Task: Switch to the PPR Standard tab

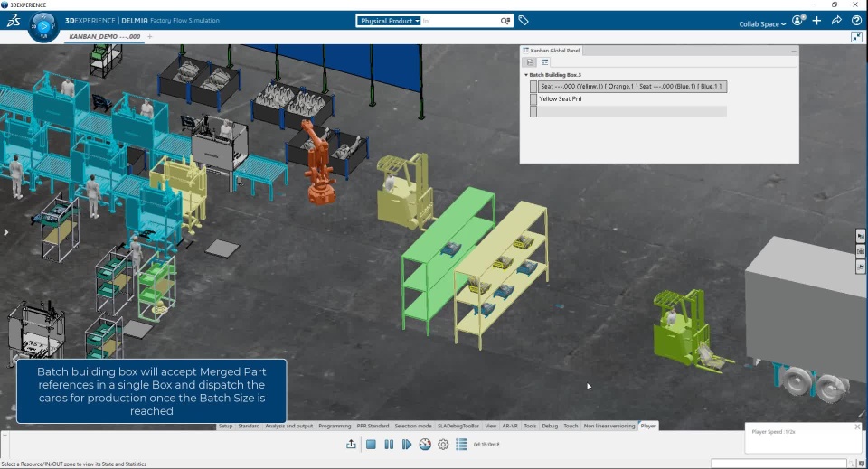Action: (373, 426)
